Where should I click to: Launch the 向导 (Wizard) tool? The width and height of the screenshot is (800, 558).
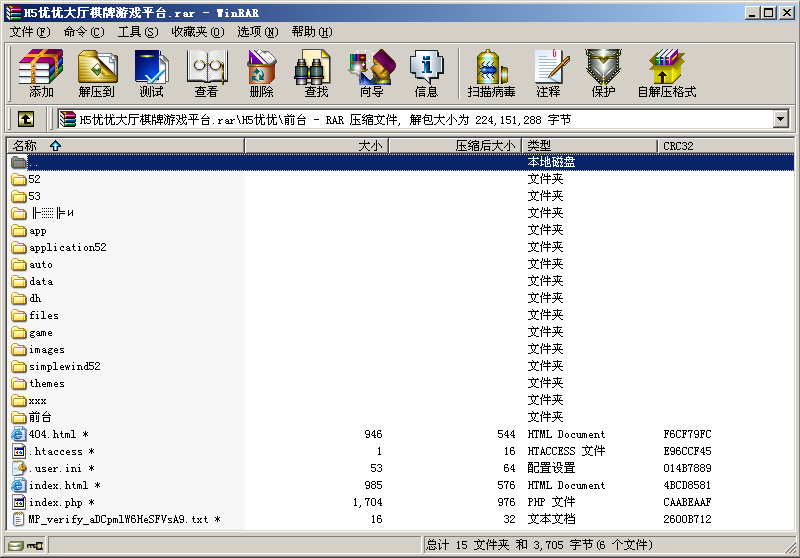[371, 73]
